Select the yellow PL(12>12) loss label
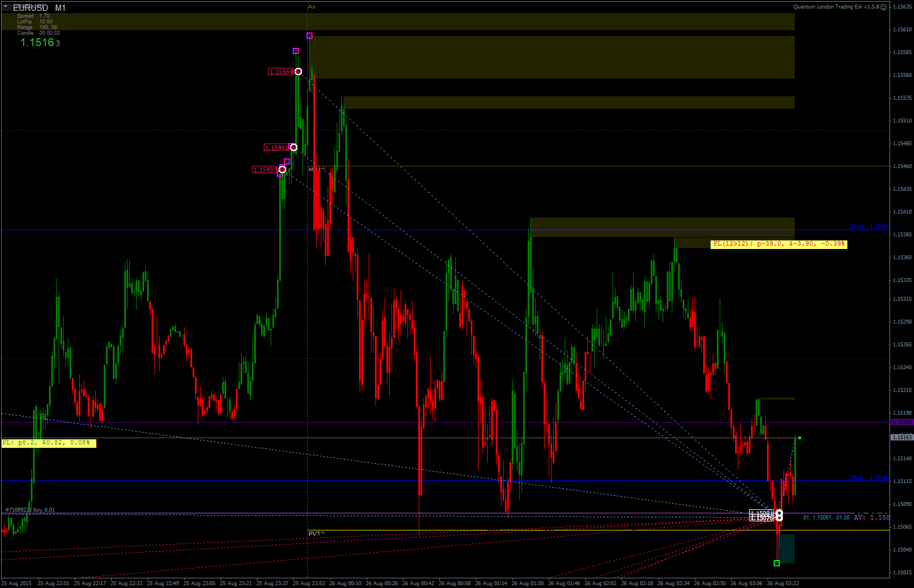 tap(779, 244)
